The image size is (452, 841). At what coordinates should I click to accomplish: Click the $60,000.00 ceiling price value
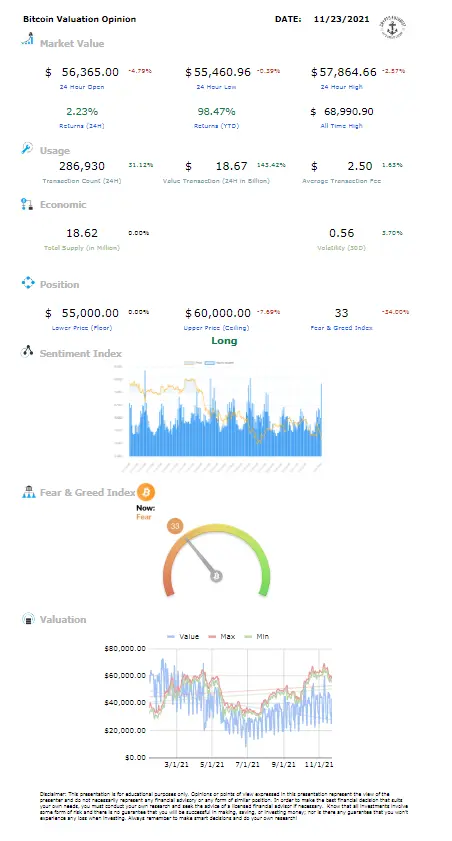[218, 313]
